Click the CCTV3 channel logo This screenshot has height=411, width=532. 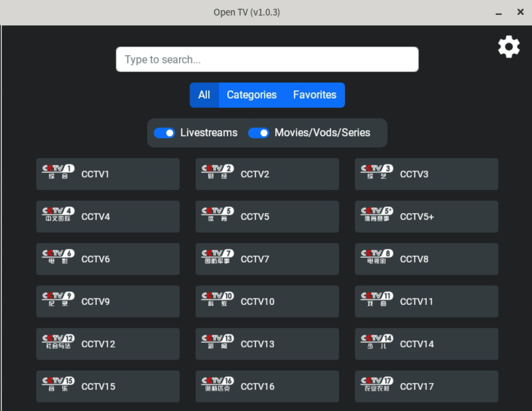point(377,172)
